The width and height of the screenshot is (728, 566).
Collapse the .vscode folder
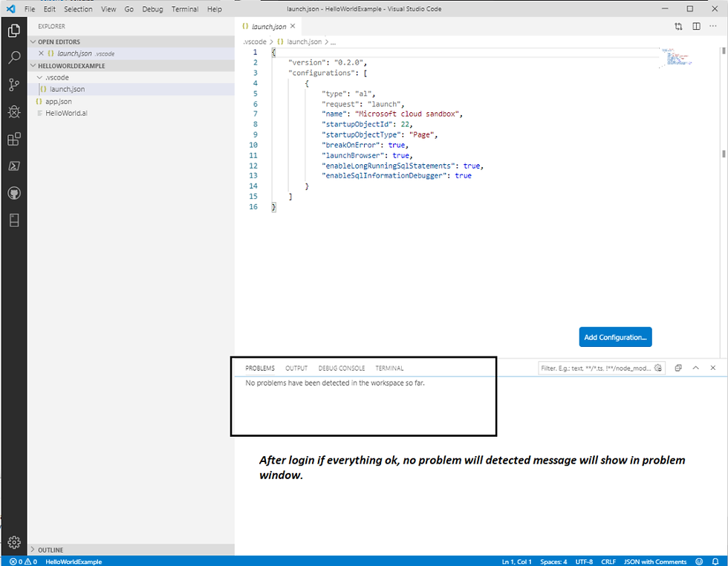point(39,77)
